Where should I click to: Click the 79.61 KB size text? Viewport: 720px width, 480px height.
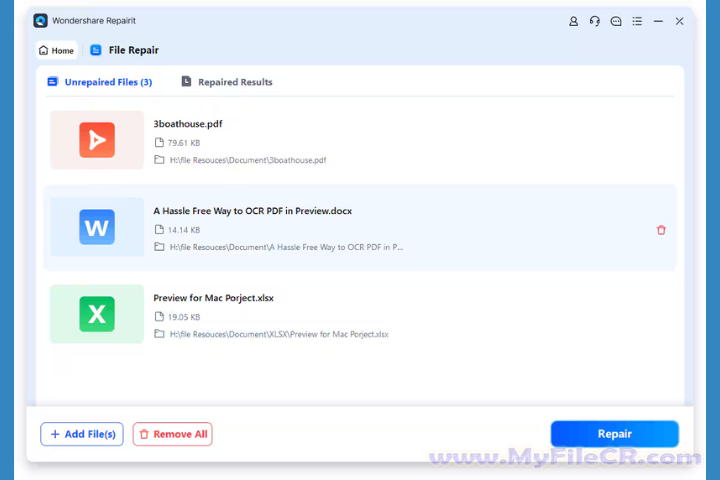coord(184,143)
